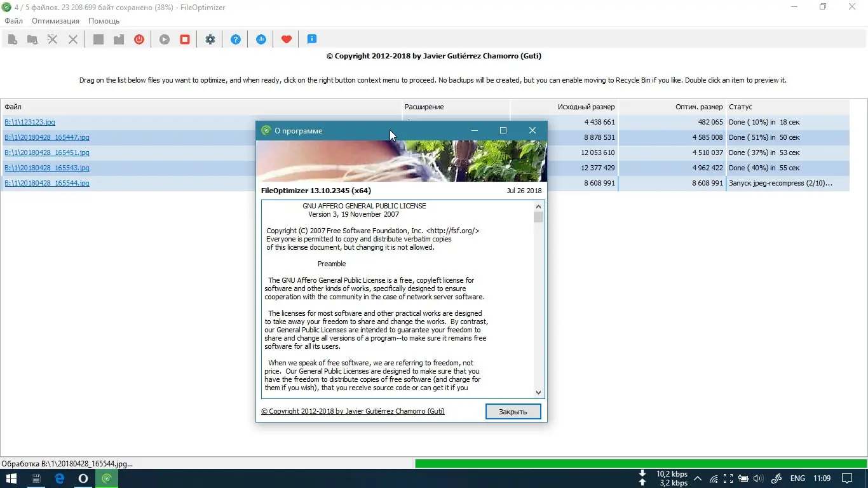Click the license text scroll up arrow
Image resolution: width=868 pixels, height=488 pixels.
[x=539, y=207]
